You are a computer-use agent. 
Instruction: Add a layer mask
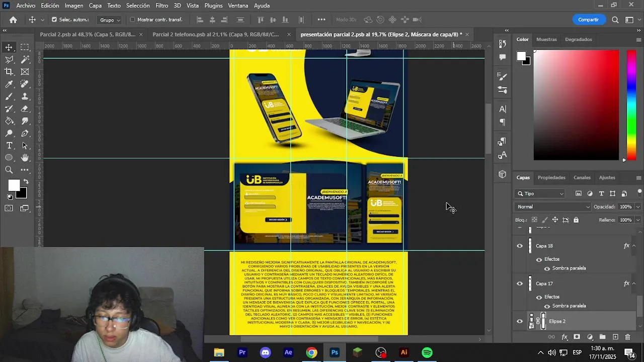[x=577, y=337]
